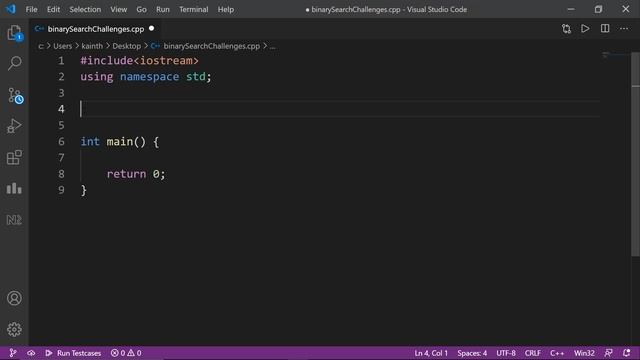This screenshot has height=360, width=640.
Task: Click on 'namespace' keyword on line 2
Action: coord(149,77)
